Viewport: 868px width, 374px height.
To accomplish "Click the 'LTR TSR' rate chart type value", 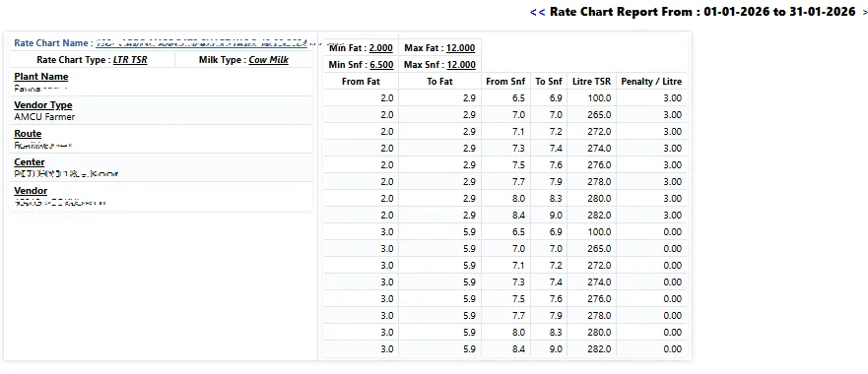I will [130, 60].
